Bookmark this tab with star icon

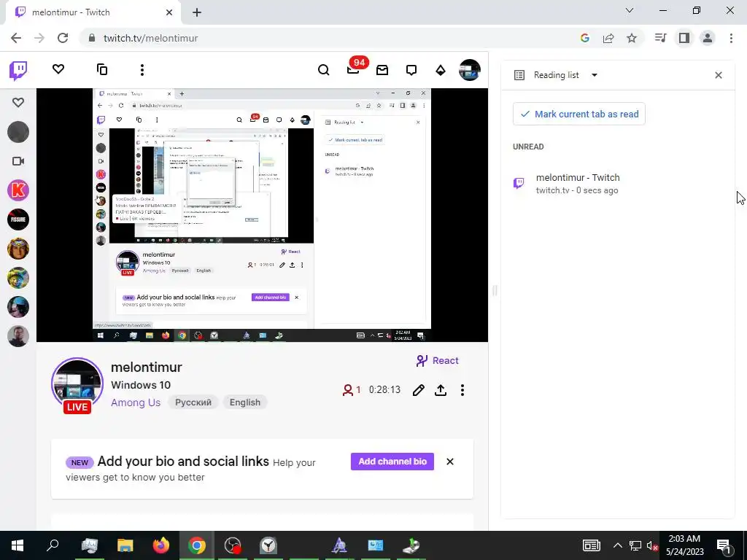[x=632, y=38]
